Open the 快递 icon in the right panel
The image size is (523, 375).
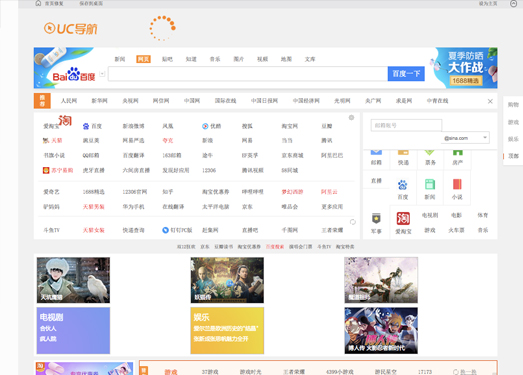point(403,152)
